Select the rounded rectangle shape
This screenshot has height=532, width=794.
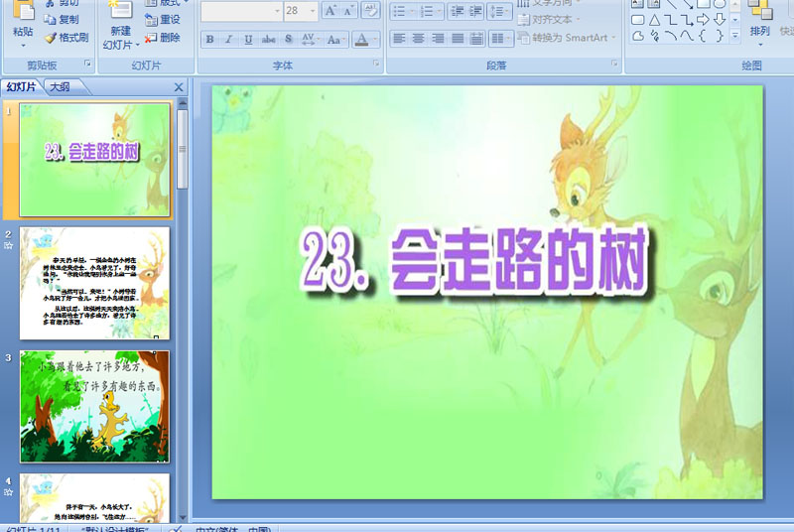pos(638,20)
